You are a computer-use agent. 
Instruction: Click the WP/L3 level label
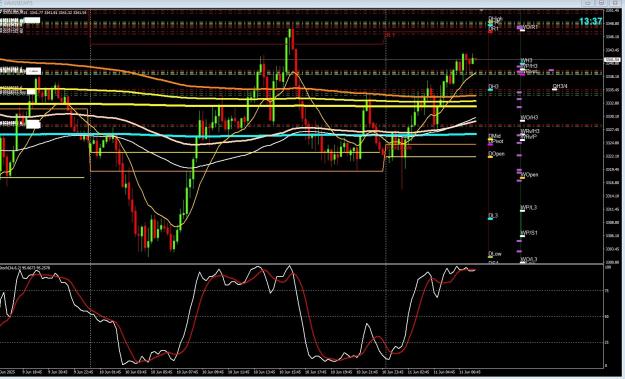529,208
